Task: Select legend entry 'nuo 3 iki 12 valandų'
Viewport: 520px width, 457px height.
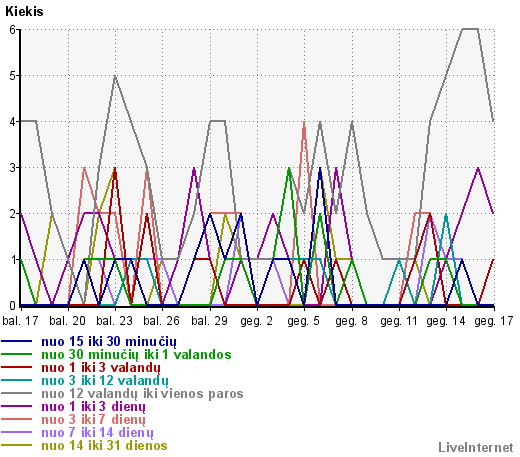Action: 105,381
